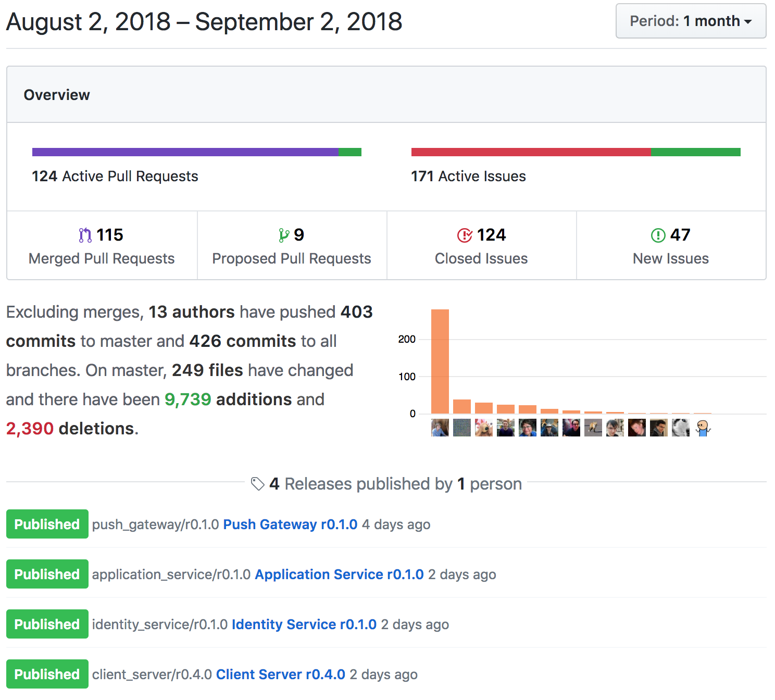Click the merged pull requests icon

tap(85, 235)
